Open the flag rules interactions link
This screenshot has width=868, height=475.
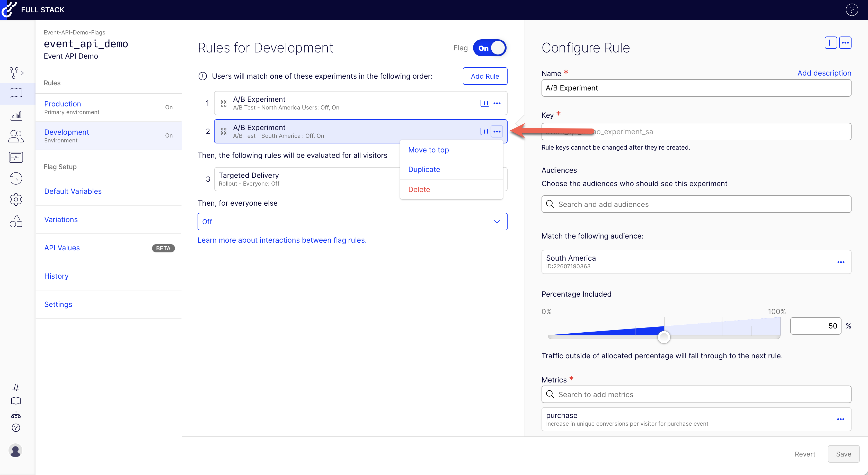point(282,240)
